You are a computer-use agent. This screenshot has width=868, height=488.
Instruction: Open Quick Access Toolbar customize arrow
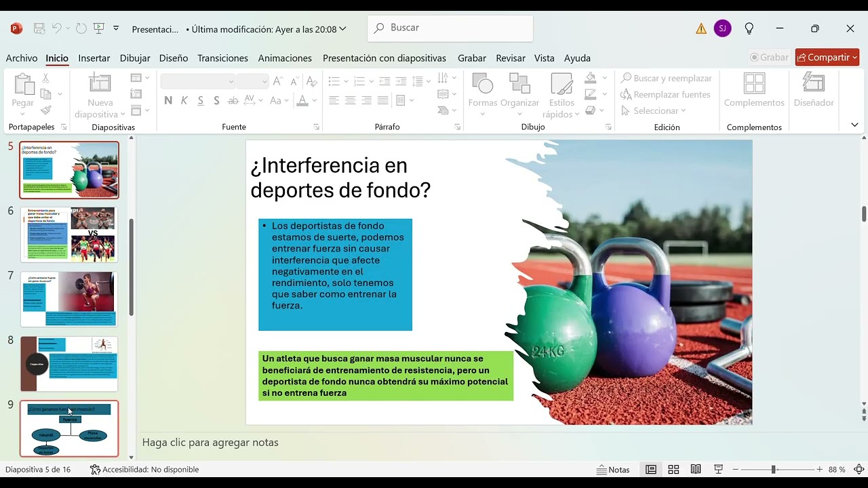click(116, 28)
